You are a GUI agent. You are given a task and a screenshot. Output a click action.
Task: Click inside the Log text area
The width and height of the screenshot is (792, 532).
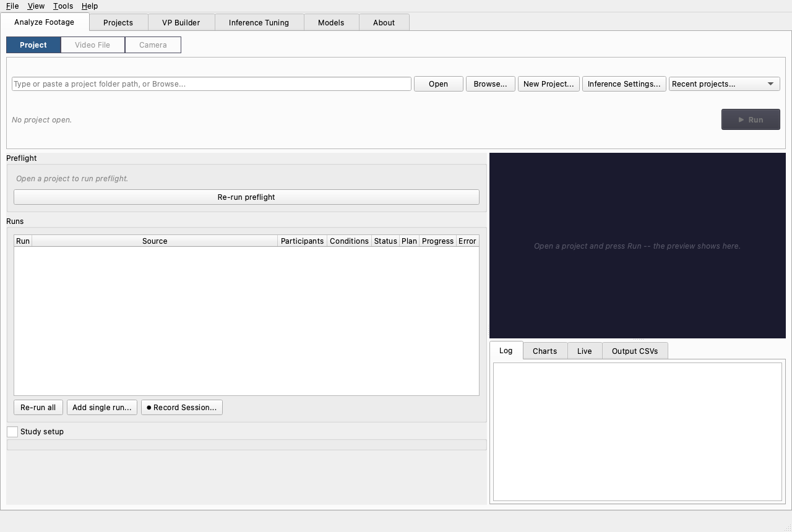coord(637,432)
